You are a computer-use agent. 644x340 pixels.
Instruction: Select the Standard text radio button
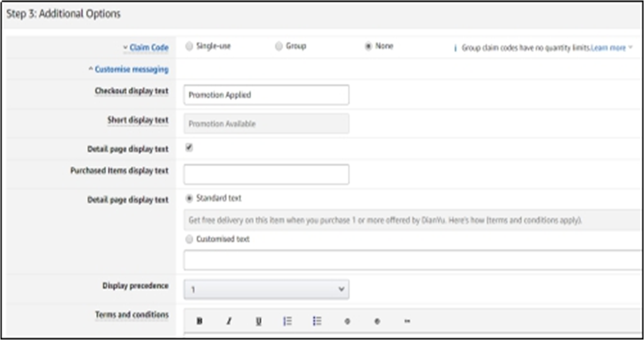pos(189,198)
